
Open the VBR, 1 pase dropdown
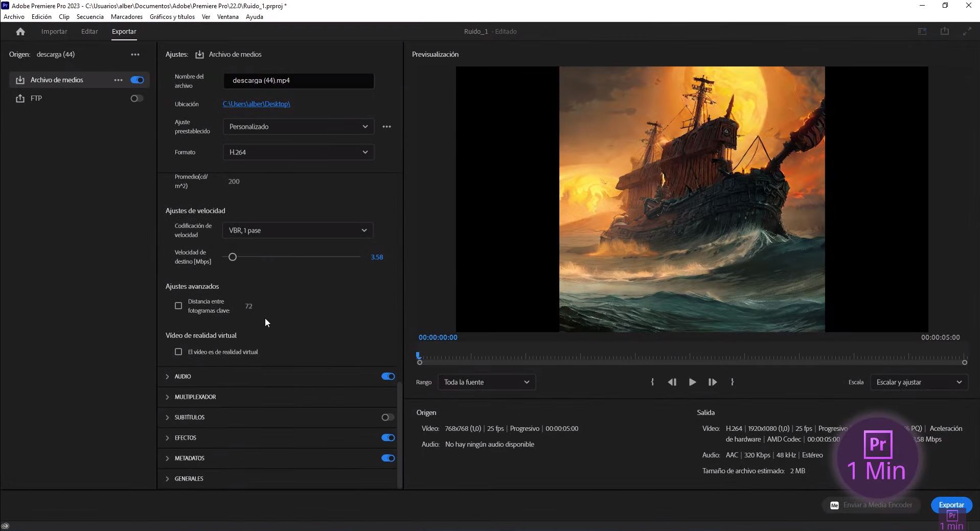tap(298, 230)
